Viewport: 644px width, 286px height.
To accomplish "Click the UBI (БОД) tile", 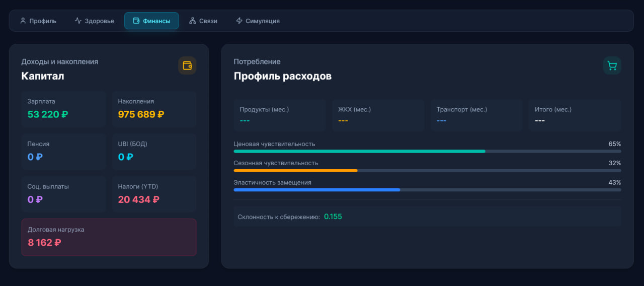I will click(x=154, y=152).
